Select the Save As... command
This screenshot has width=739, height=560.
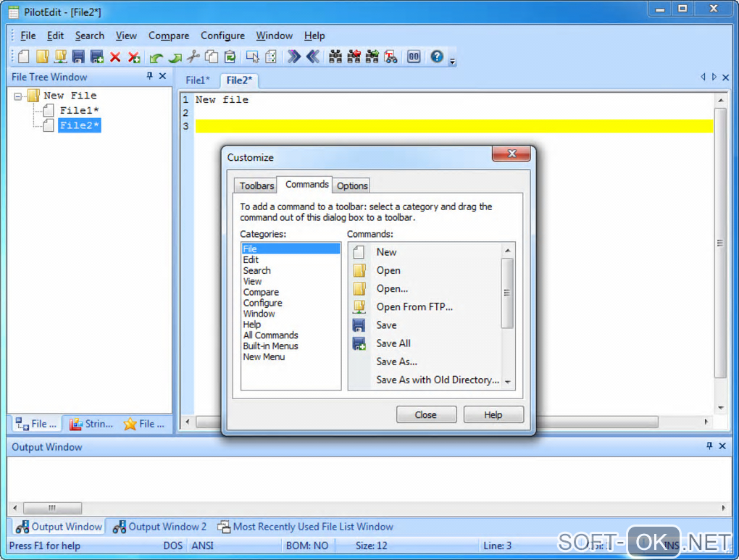pyautogui.click(x=425, y=362)
